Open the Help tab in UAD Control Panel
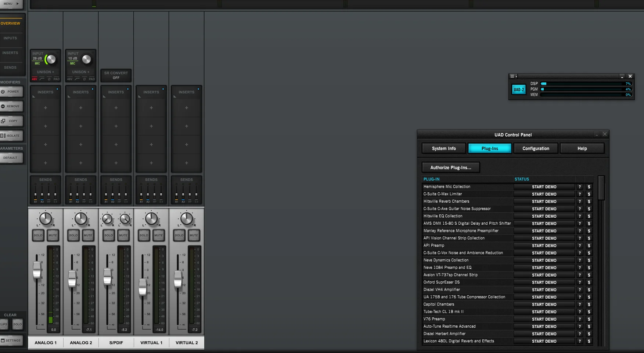Viewport: 644px width, 353px height. click(582, 149)
